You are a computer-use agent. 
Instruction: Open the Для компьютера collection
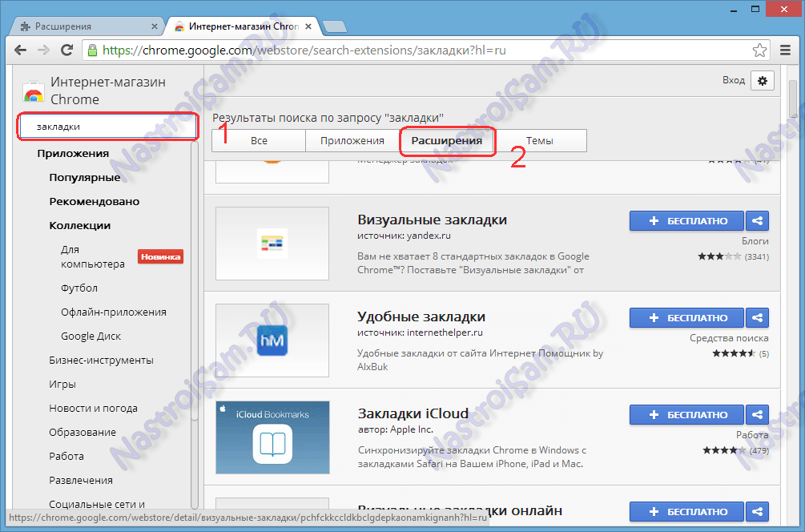93,256
